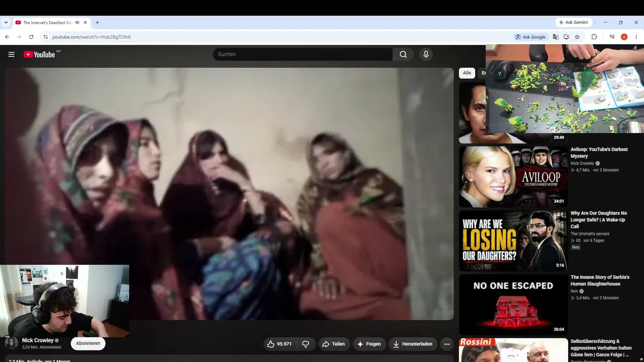Open the Google Translate page icon

(555, 37)
